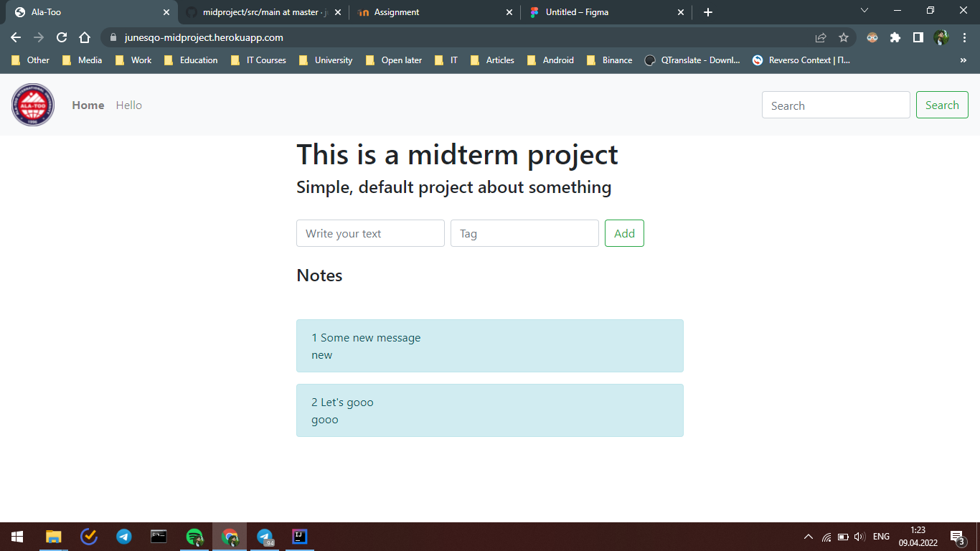Click inside the Tag input field
Image resolution: width=980 pixels, height=551 pixels.
click(x=524, y=233)
